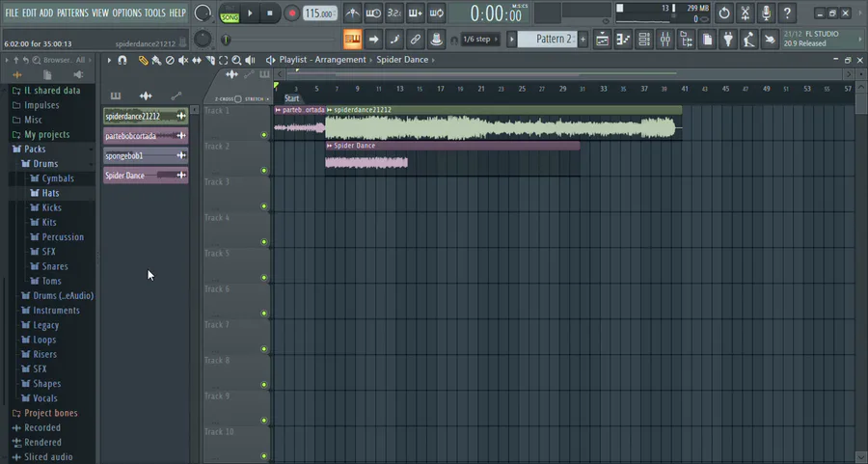
Task: Switch to Song mode
Action: coord(230,17)
